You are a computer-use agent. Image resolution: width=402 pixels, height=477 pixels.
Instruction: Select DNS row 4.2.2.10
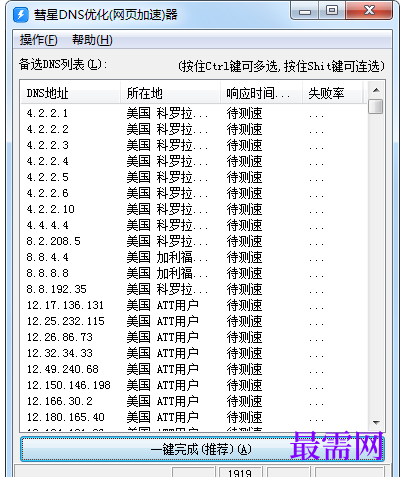[193, 209]
